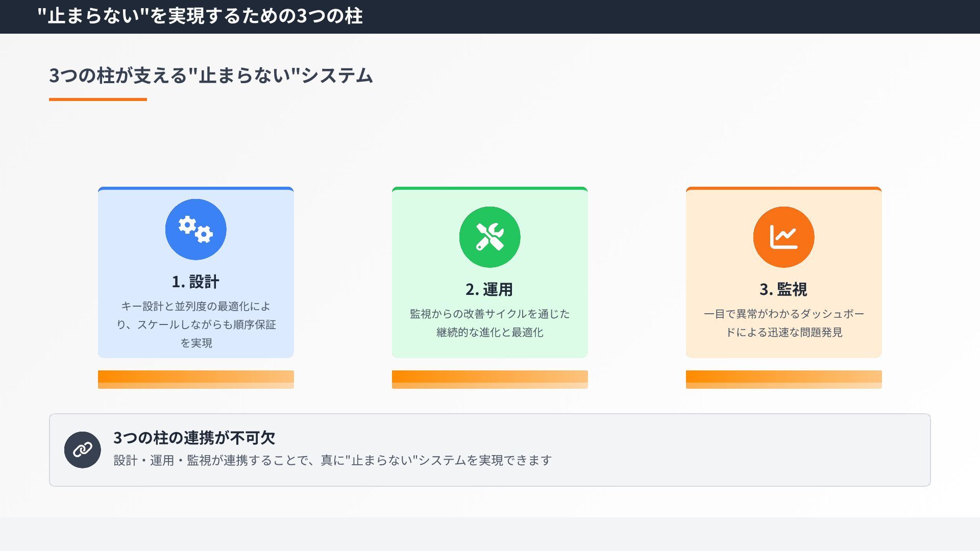The image size is (980, 551).
Task: Click the ダッシュボード description in the orange card
Action: point(783,323)
